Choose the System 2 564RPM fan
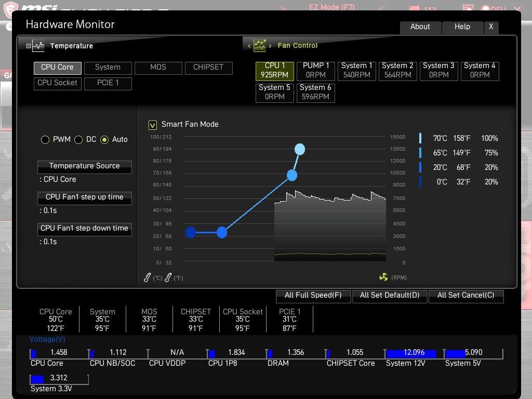Image resolution: width=532 pixels, height=399 pixels. (x=397, y=71)
